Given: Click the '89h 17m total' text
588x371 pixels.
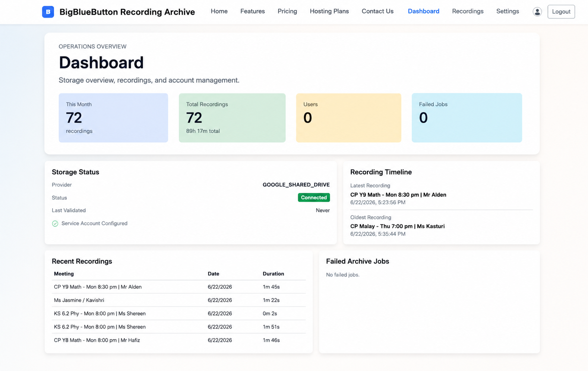Looking at the screenshot, I should (203, 131).
